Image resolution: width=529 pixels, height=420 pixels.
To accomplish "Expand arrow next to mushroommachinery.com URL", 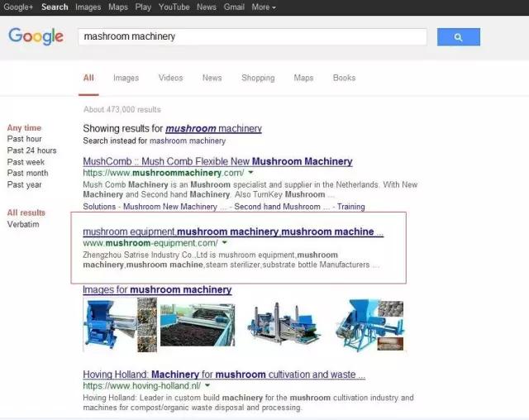I will coord(250,173).
